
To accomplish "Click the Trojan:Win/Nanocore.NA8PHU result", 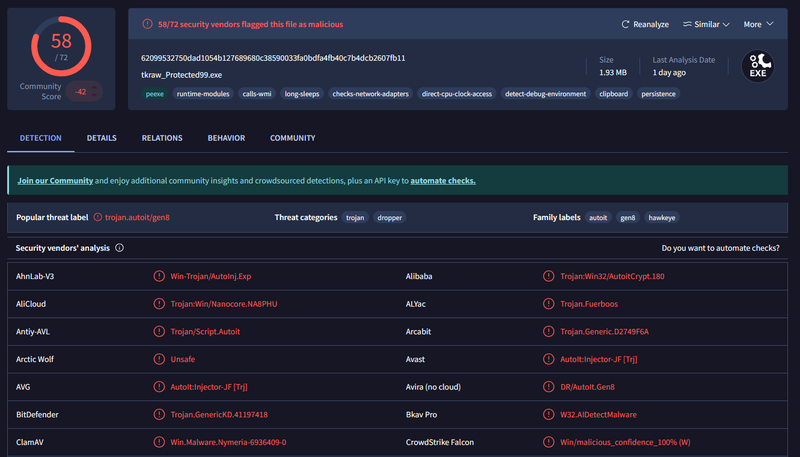I will coord(224,304).
